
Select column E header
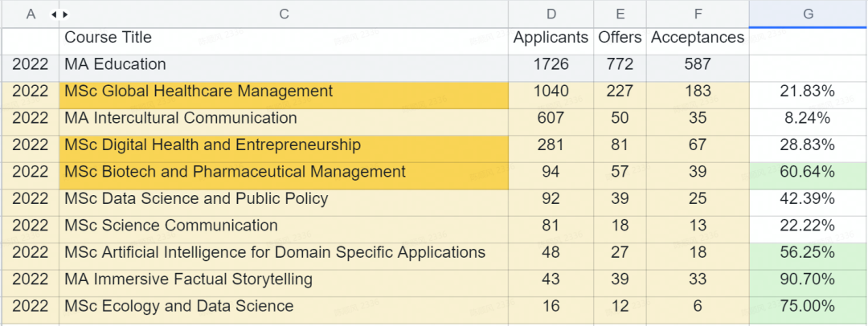620,14
